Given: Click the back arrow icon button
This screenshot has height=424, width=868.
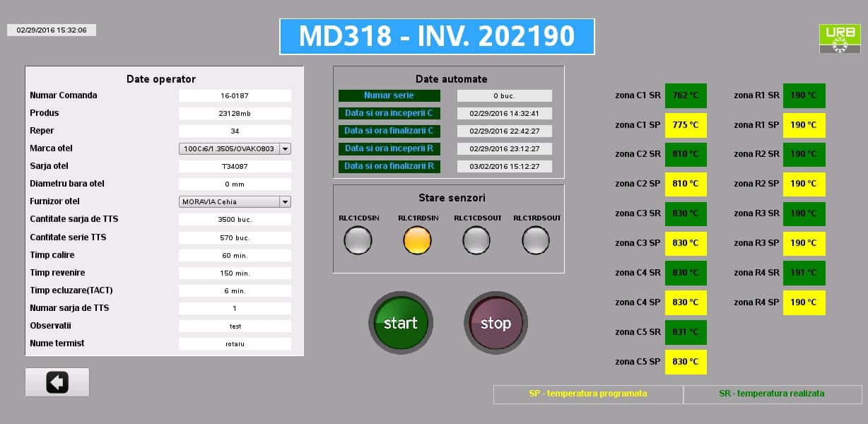Looking at the screenshot, I should [x=57, y=382].
